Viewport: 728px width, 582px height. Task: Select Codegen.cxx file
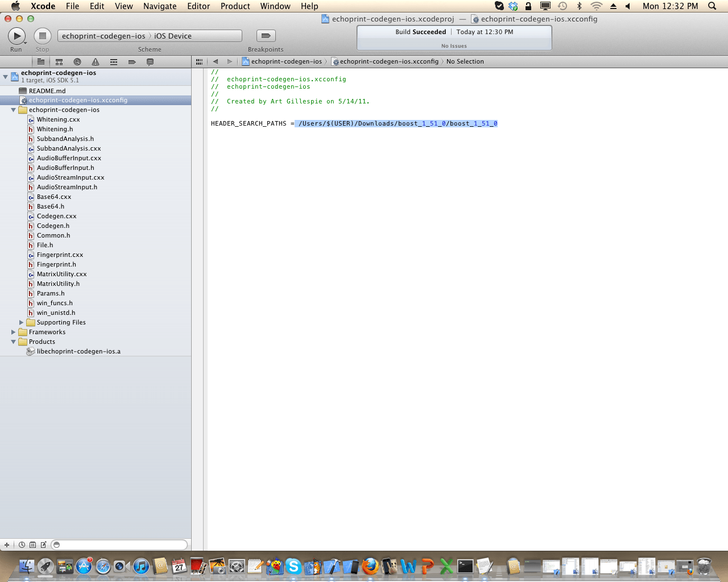96,216
